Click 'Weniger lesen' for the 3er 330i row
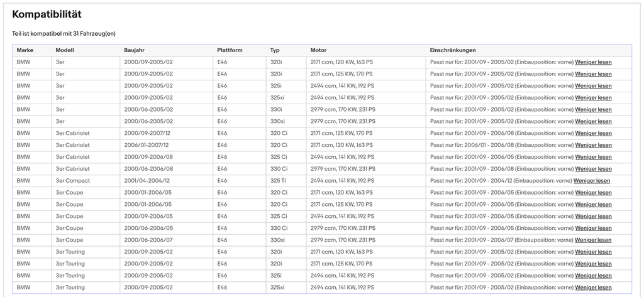The height and width of the screenshot is (297, 644). pyautogui.click(x=593, y=110)
